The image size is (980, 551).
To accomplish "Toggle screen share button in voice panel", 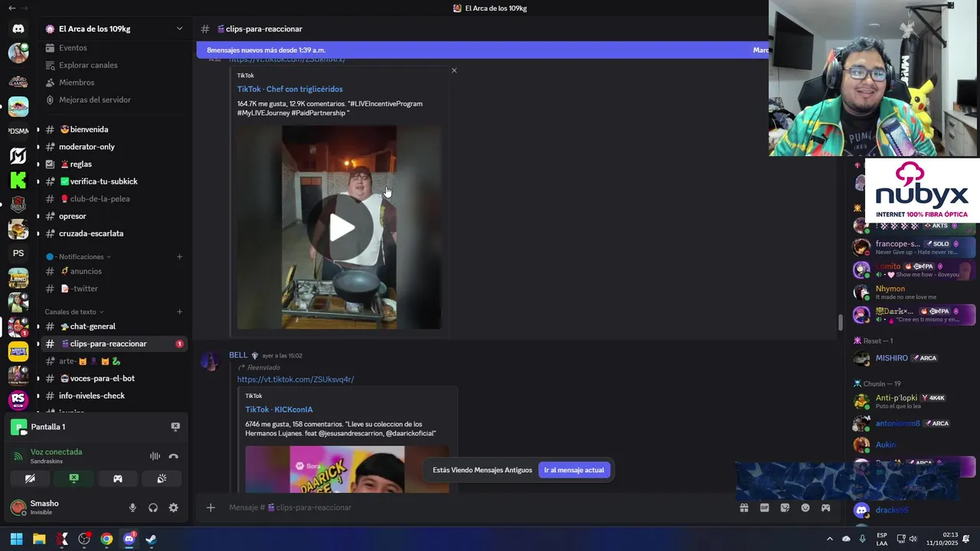I will click(73, 478).
